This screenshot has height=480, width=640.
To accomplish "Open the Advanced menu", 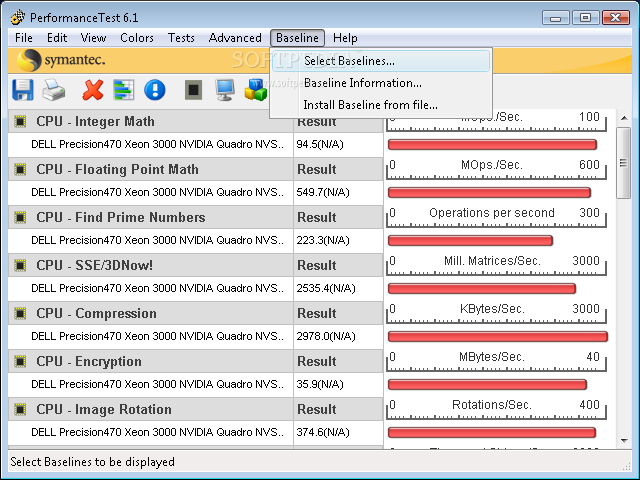I will pyautogui.click(x=235, y=38).
